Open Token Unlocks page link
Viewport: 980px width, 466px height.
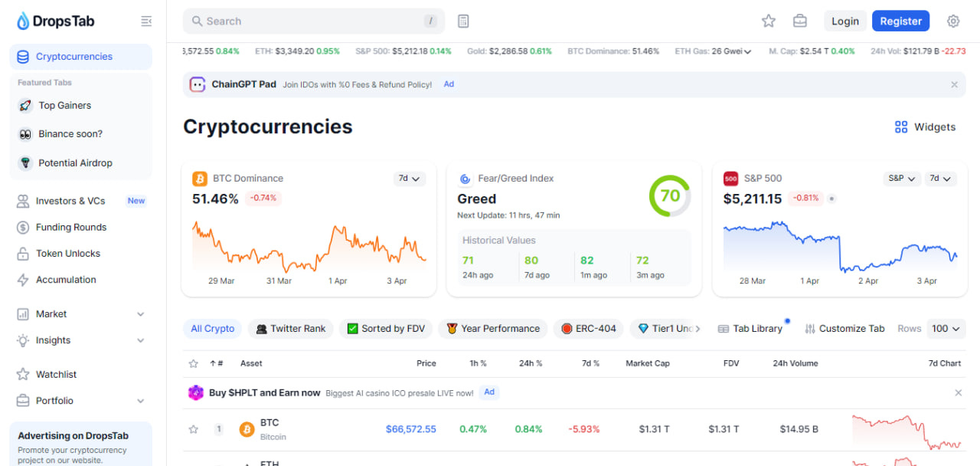click(68, 254)
